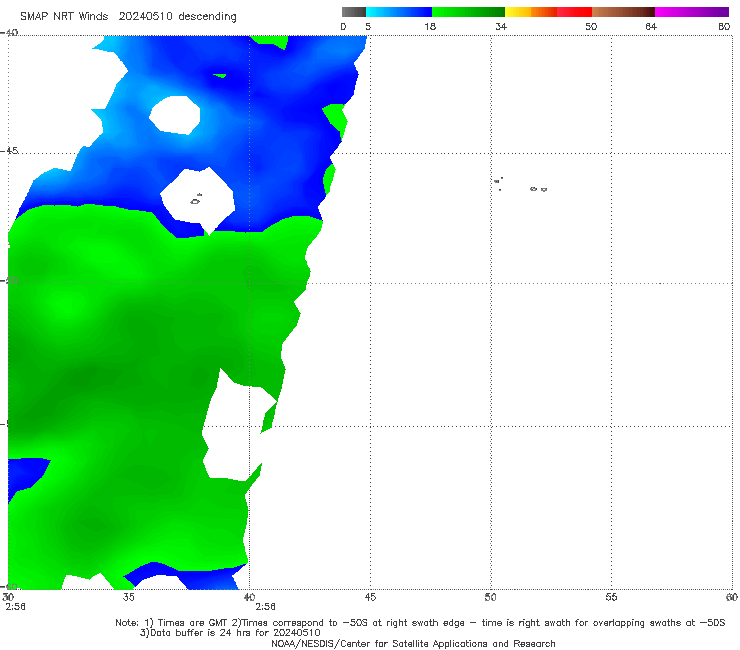Click the island dots just right of longitude 50

click(498, 183)
